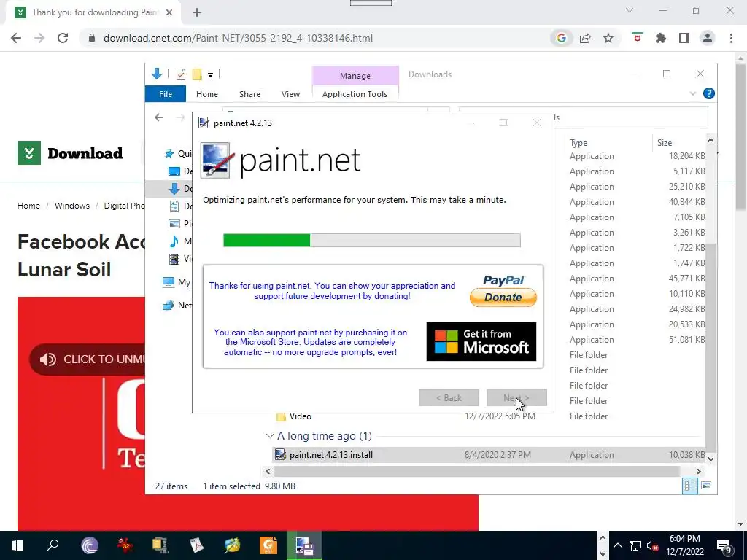Click the file list scroll up arrow
The height and width of the screenshot is (560, 747).
[x=711, y=141]
